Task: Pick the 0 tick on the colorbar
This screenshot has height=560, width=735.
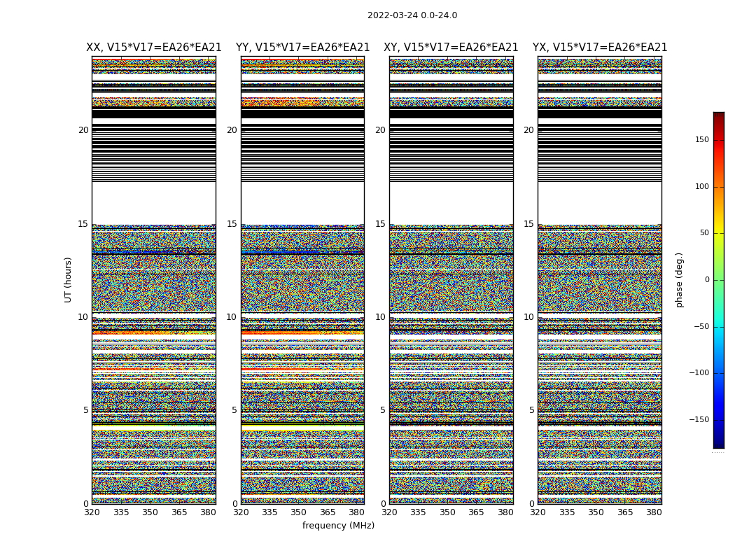Action: (x=707, y=280)
